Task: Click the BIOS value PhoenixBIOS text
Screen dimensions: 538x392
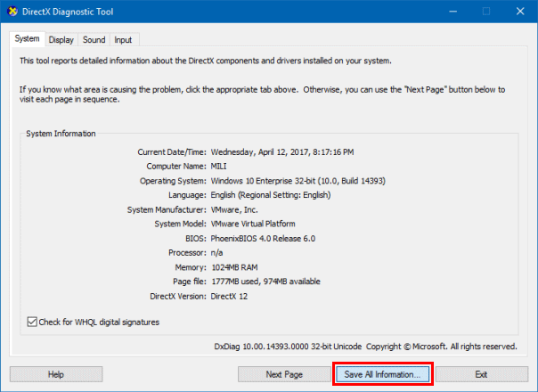Action: coord(262,238)
